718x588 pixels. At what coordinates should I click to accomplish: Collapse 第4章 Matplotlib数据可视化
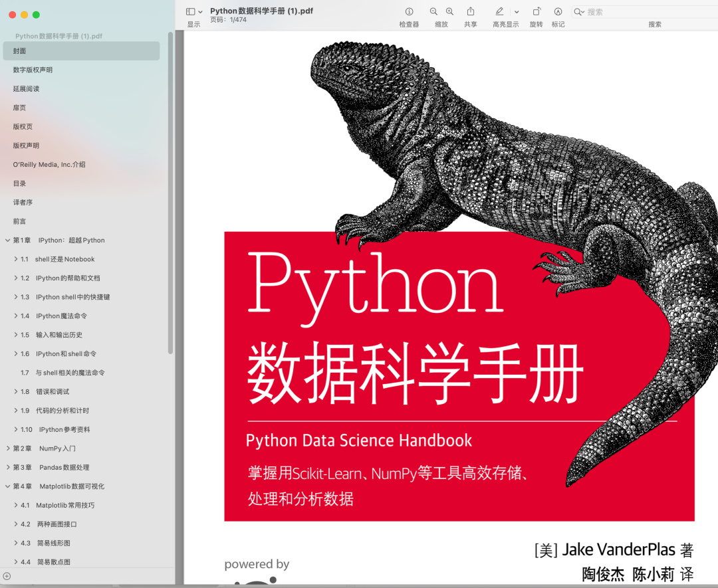[x=8, y=486]
